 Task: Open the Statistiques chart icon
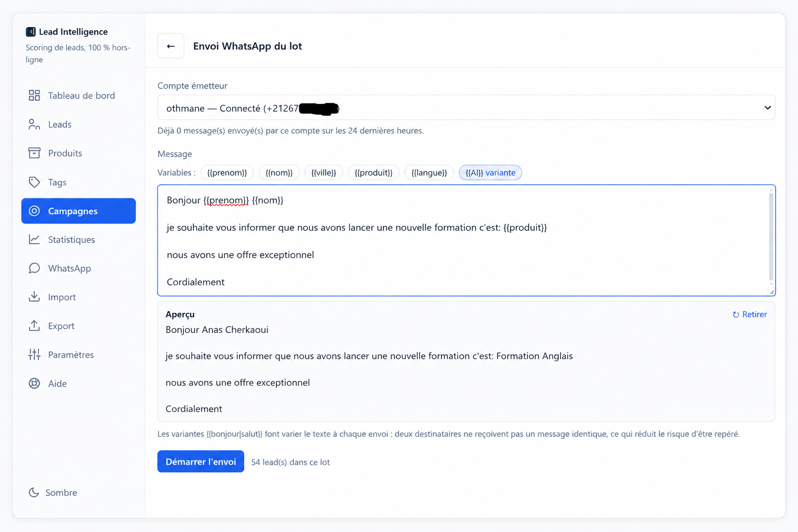pos(34,239)
